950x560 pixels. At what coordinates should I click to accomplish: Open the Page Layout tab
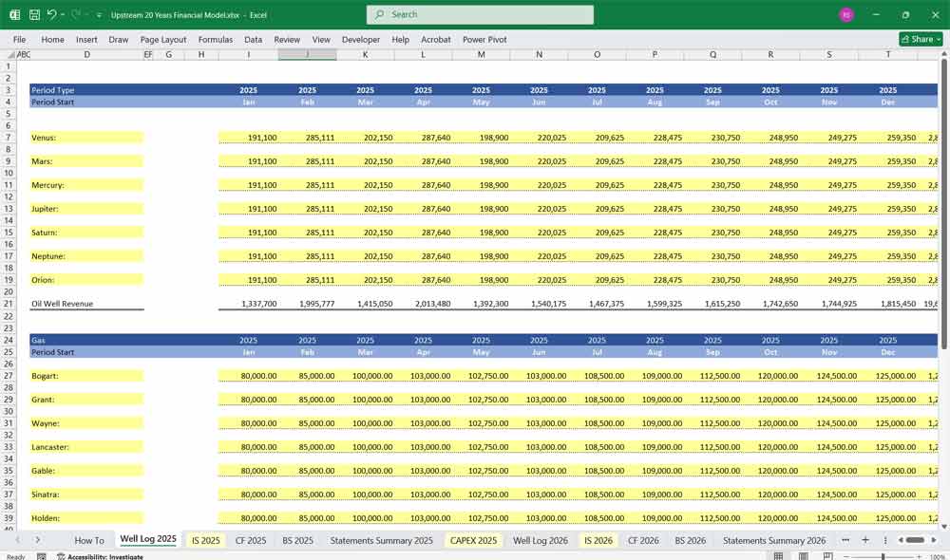coord(163,39)
